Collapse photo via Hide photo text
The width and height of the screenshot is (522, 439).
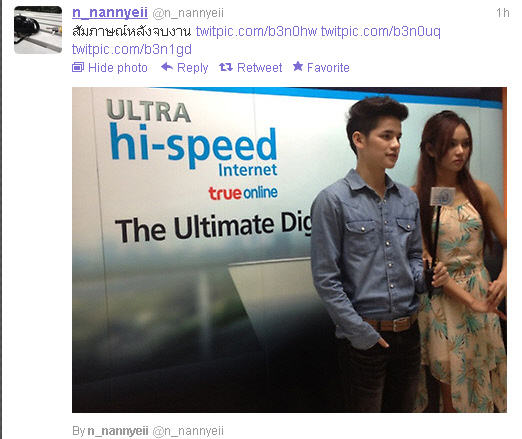[x=118, y=68]
